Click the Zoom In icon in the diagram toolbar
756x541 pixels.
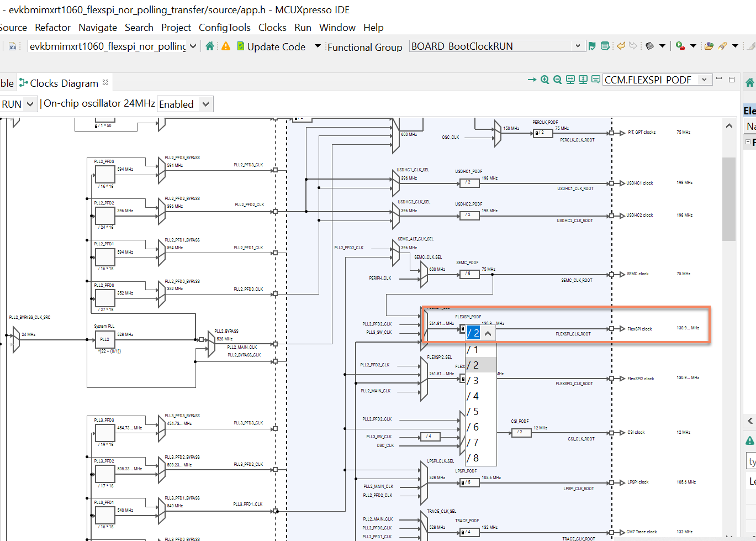pyautogui.click(x=544, y=80)
